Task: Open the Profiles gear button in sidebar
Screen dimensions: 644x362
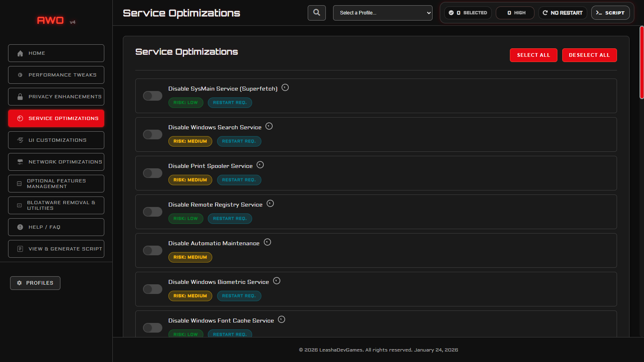Action: [35, 283]
